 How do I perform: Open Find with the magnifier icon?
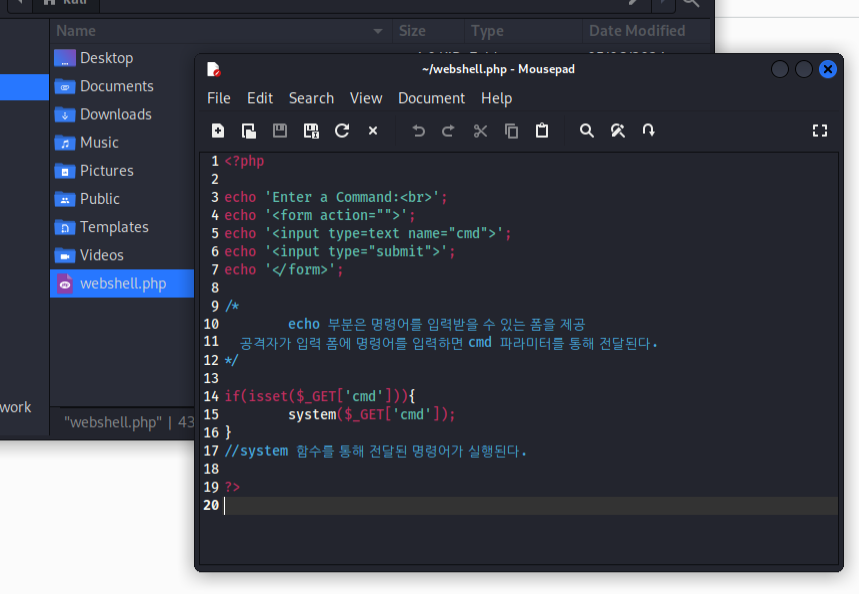(587, 130)
